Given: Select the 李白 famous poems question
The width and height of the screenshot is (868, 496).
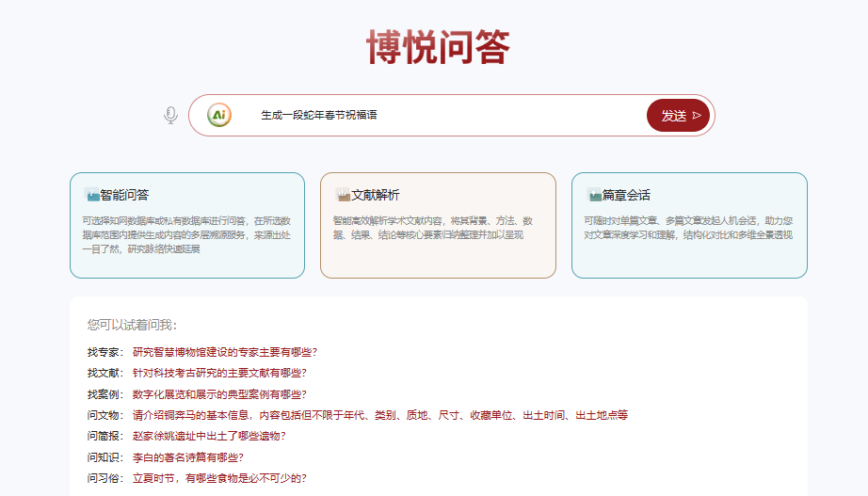Looking at the screenshot, I should coord(187,456).
